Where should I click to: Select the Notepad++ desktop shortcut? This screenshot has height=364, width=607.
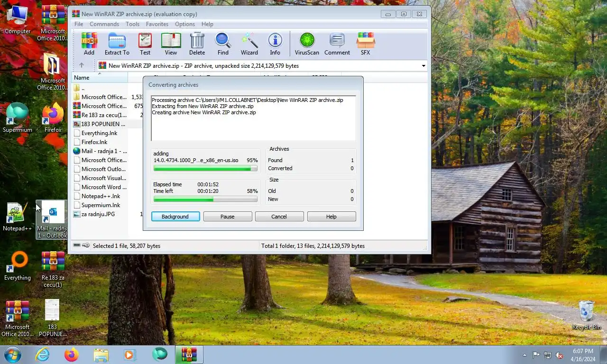[x=18, y=217]
